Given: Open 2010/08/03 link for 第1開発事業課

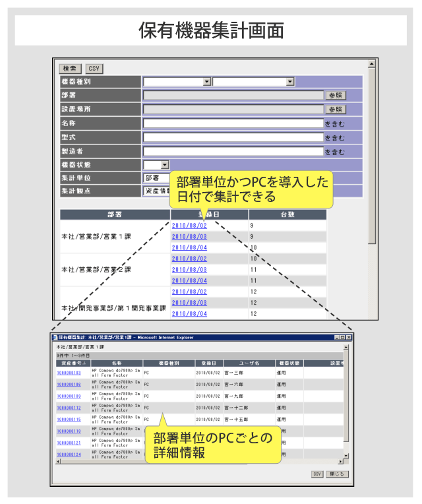Looking at the screenshot, I should click(x=189, y=303).
